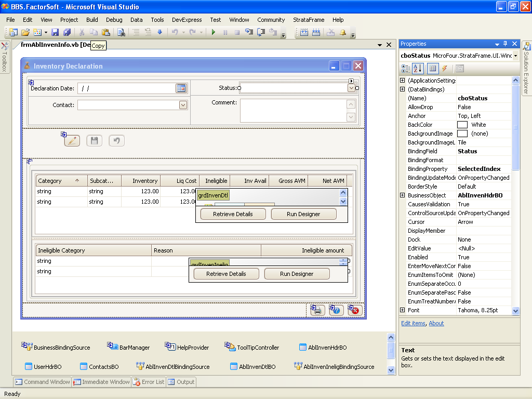Click the Paste icon in toolbar
This screenshot has height=399, width=532.
point(105,32)
